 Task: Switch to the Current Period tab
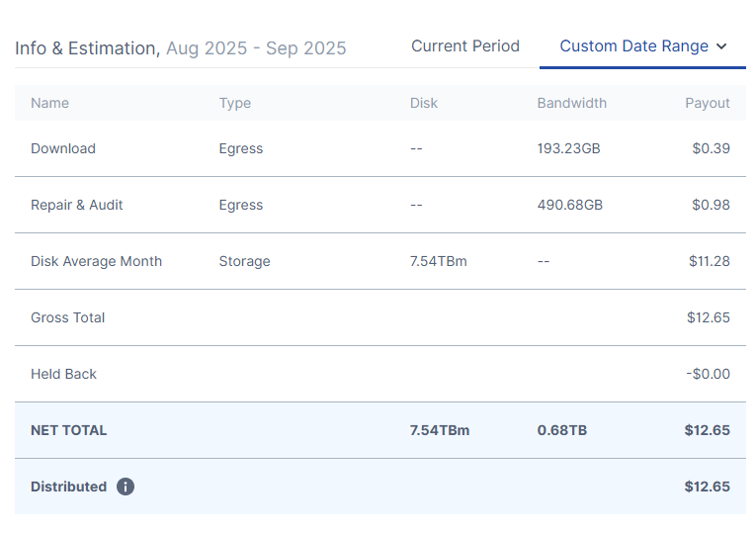tap(464, 46)
